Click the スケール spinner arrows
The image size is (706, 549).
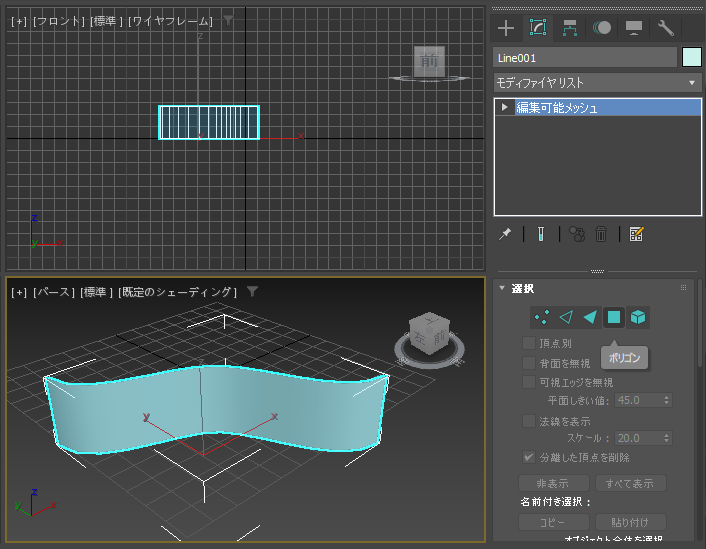(666, 438)
